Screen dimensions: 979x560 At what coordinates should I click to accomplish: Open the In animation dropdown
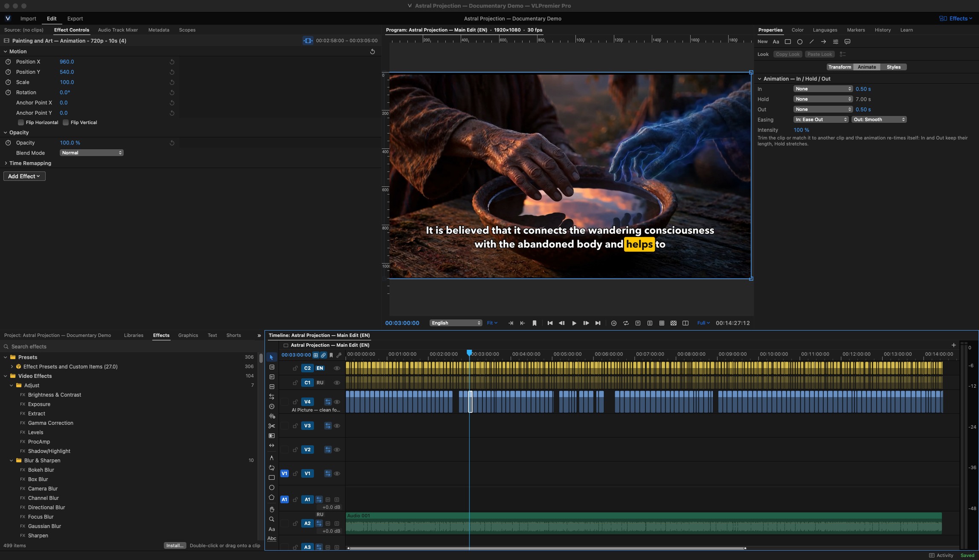822,89
